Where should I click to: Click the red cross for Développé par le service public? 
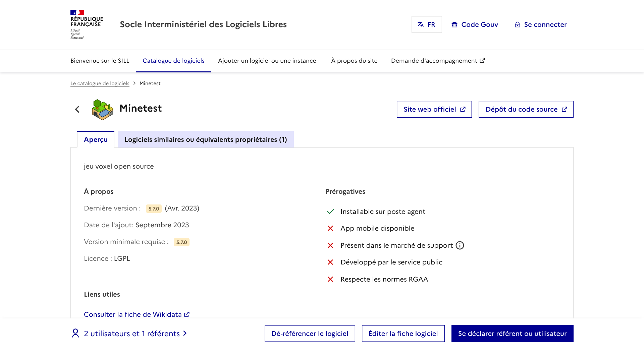click(330, 262)
